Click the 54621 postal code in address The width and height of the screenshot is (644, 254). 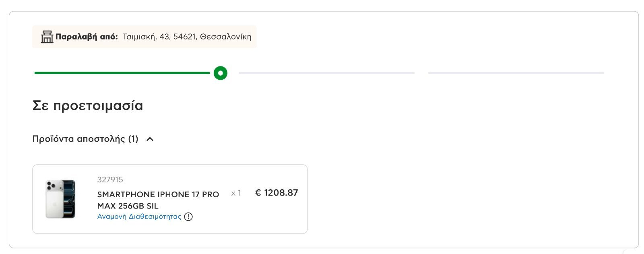(x=184, y=37)
